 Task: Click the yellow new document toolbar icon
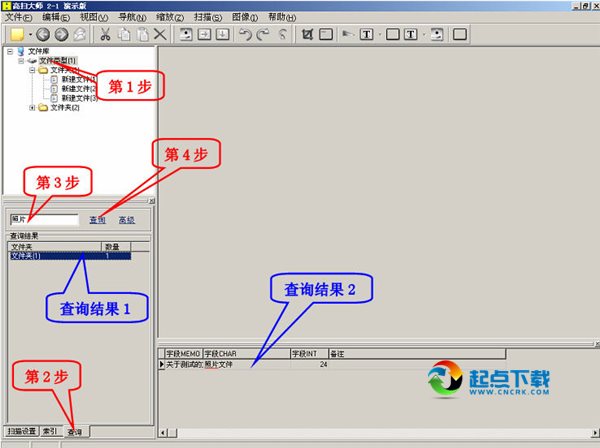pos(17,34)
